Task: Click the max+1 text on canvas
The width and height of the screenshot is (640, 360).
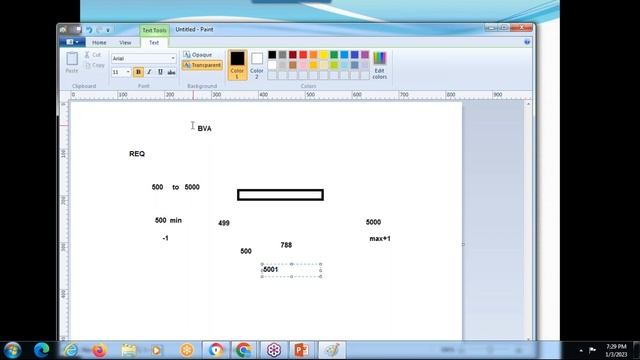Action: click(x=380, y=239)
